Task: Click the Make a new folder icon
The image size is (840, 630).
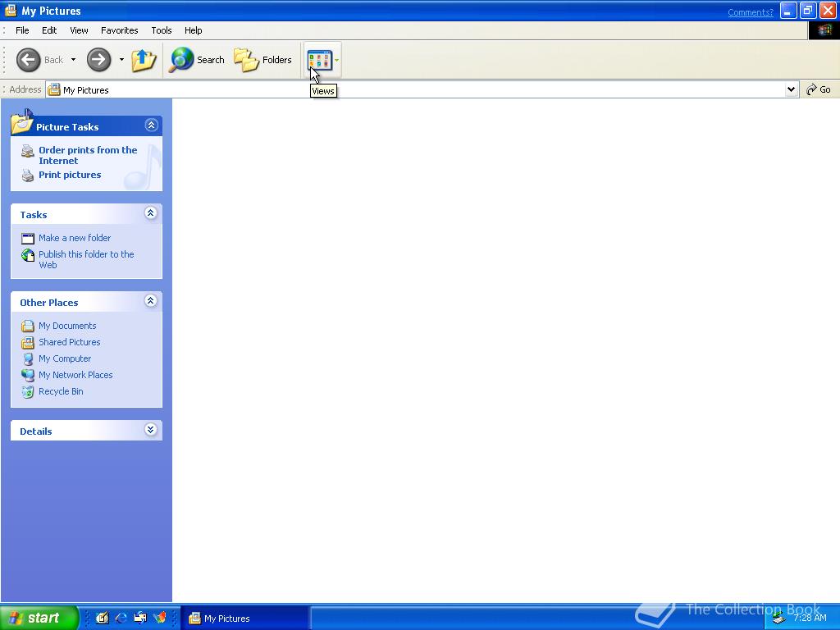Action: coord(28,239)
